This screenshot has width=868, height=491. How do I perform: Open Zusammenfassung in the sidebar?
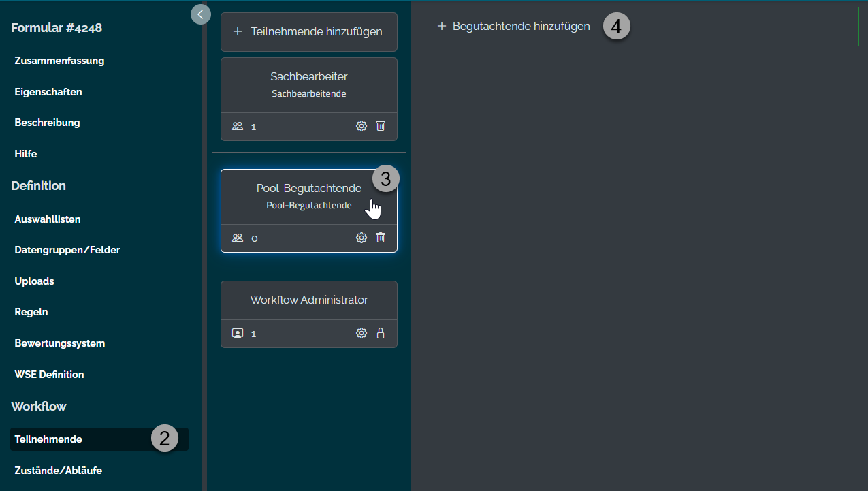pyautogui.click(x=59, y=61)
